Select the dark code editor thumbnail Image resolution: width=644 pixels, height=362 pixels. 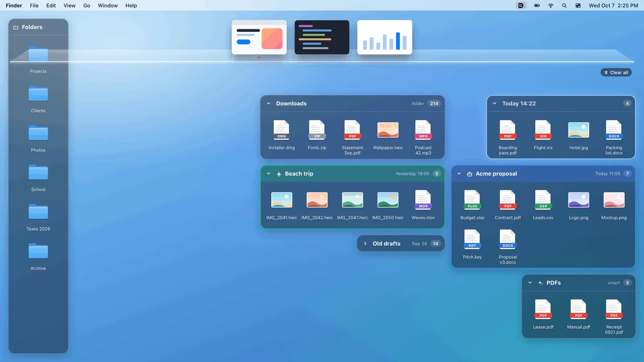pyautogui.click(x=322, y=37)
